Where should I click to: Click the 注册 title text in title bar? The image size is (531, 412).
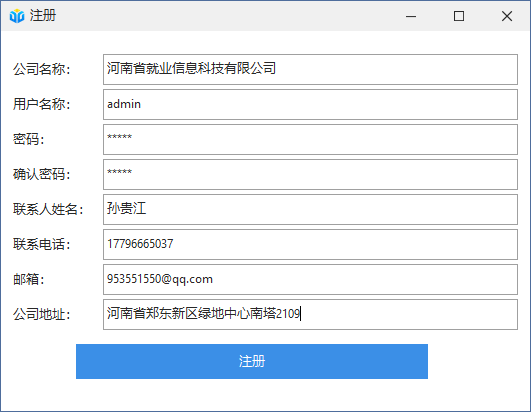click(43, 16)
